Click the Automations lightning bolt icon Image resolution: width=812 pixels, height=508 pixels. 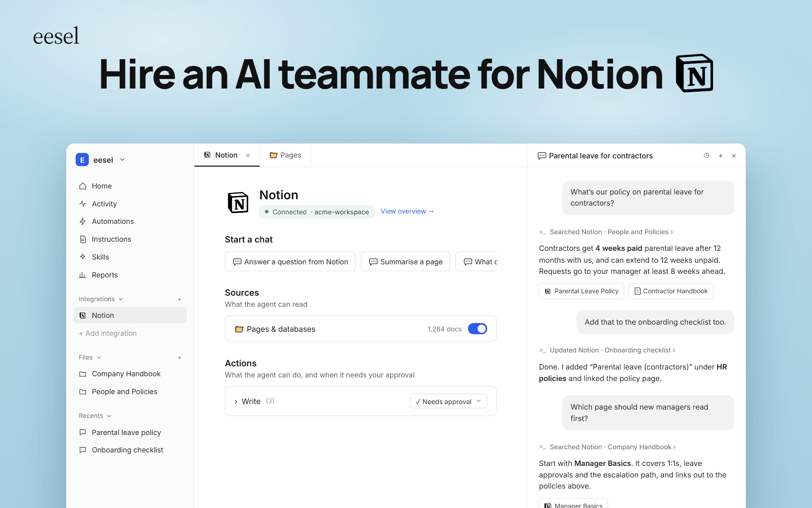(82, 221)
